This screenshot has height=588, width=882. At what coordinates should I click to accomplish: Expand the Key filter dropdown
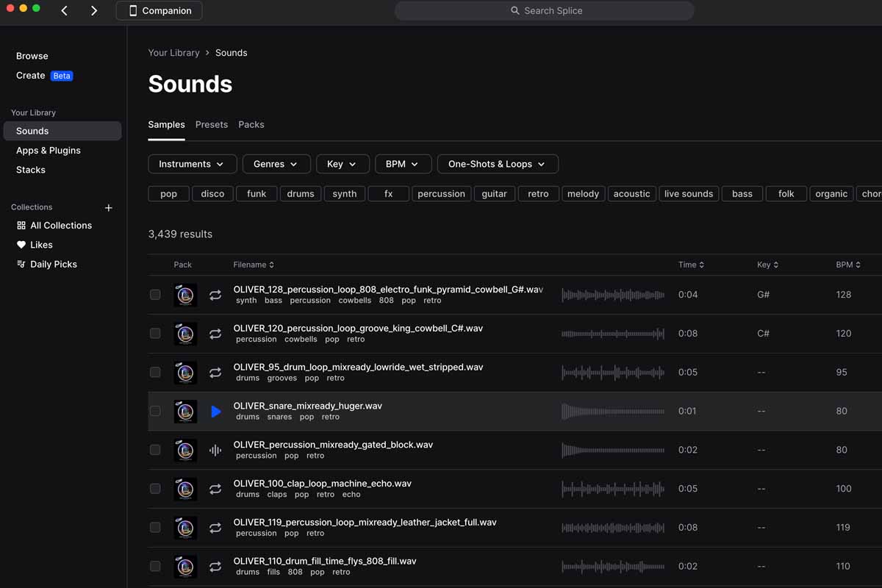343,163
